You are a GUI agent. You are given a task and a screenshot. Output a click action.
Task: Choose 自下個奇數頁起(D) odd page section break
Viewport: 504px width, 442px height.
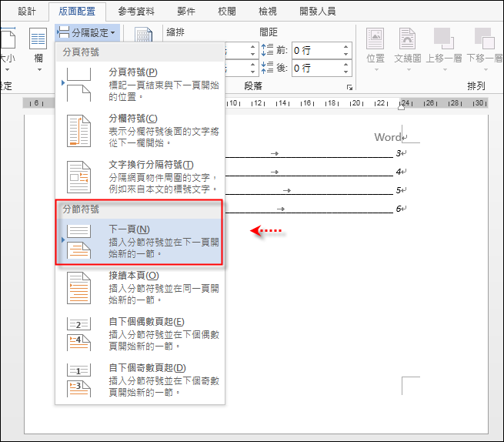[x=140, y=380]
